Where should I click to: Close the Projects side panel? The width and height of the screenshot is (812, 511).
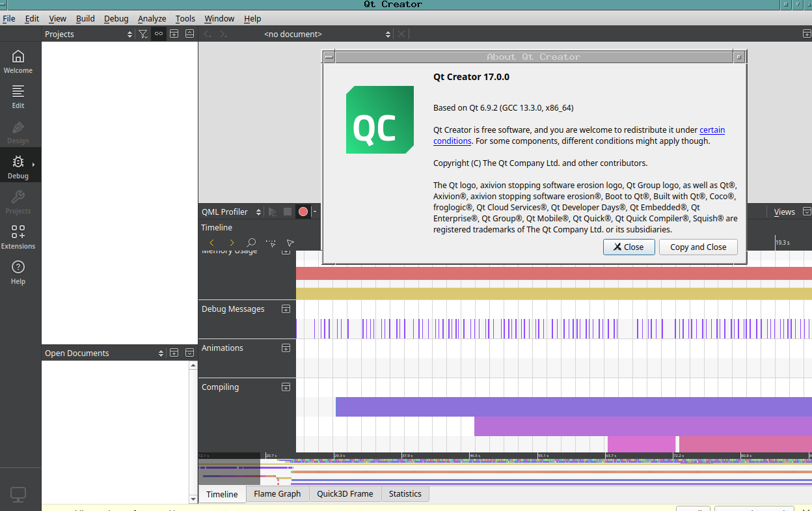tap(189, 34)
